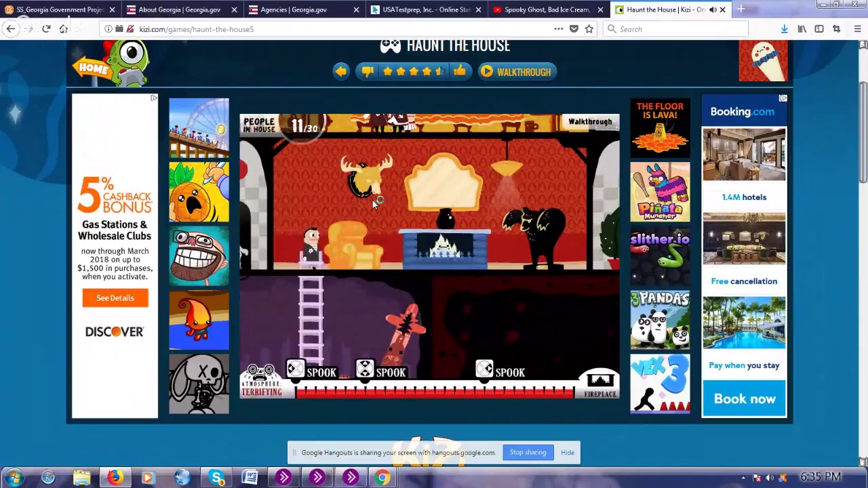Click the taskbar clock showing 6:35 PM
Image resolution: width=868 pixels, height=488 pixels.
(x=821, y=477)
